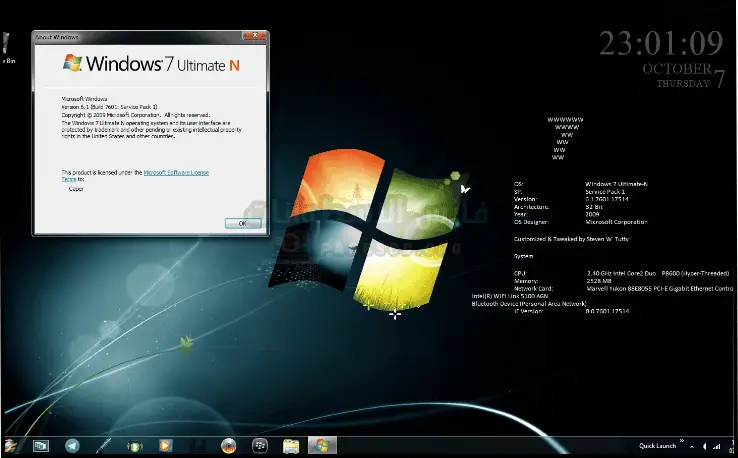738x458 pixels.
Task: Show hidden system tray icons
Action: [x=692, y=446]
